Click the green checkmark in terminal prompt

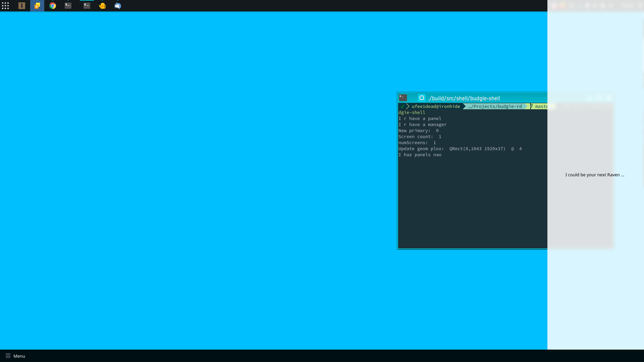click(402, 106)
